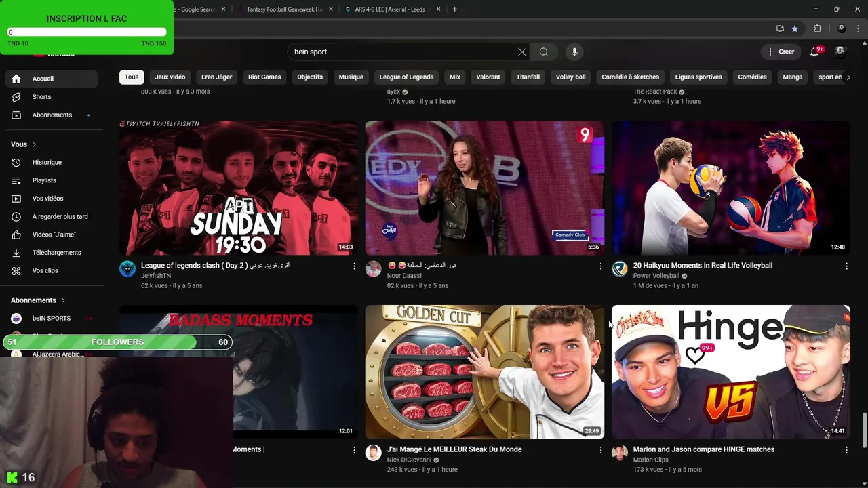Image resolution: width=868 pixels, height=488 pixels.
Task: Start voice search with the microphone
Action: click(x=574, y=52)
